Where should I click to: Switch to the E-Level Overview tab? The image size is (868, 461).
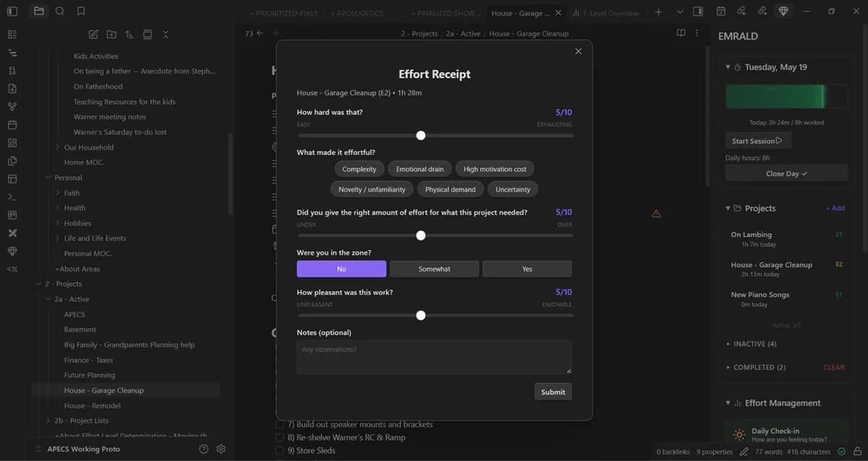[606, 13]
